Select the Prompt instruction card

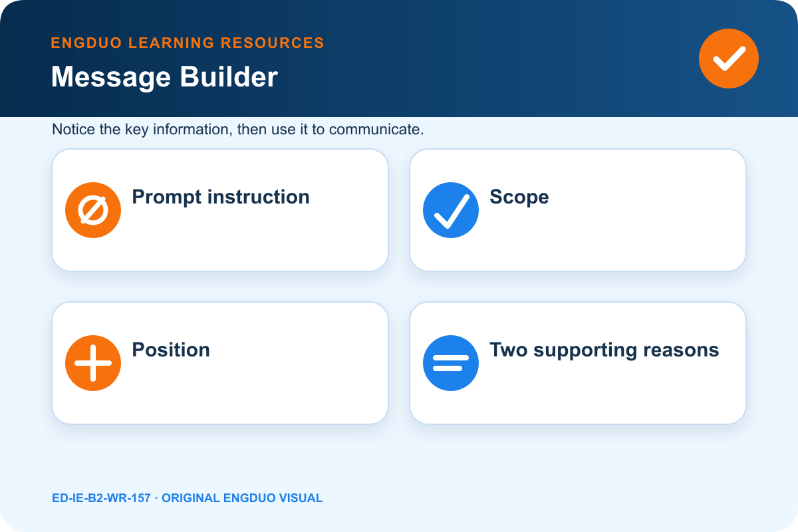click(x=220, y=210)
